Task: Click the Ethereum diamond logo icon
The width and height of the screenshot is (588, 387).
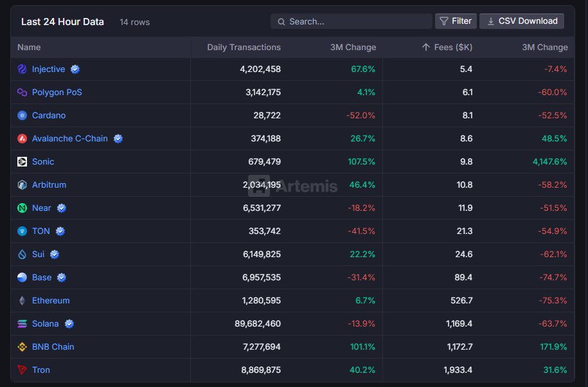Action: coord(22,301)
